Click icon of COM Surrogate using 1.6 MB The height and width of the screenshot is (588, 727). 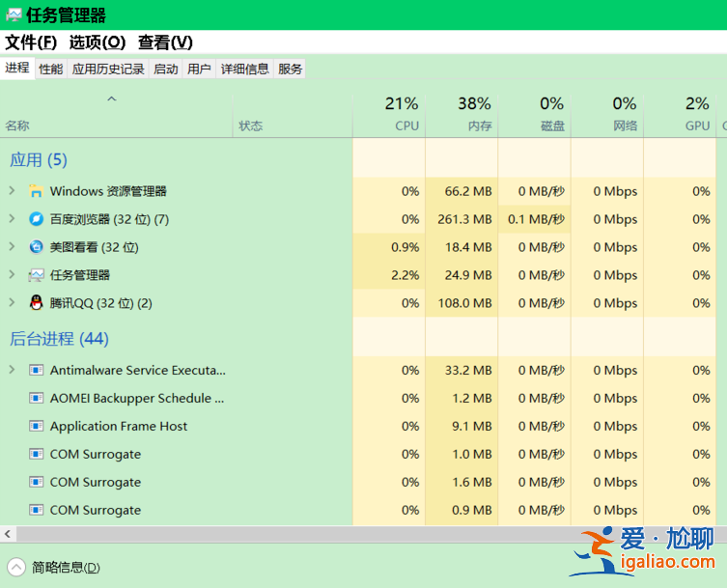click(x=36, y=482)
